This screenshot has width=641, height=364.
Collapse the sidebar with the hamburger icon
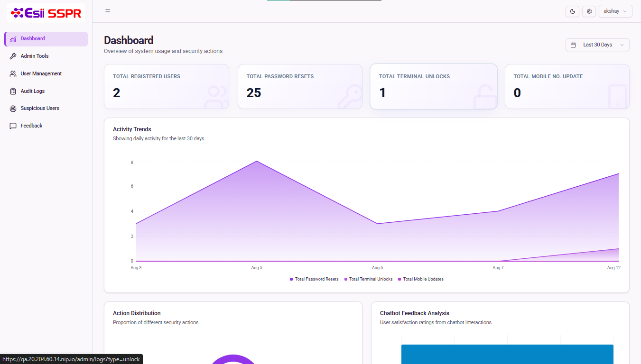pos(108,11)
